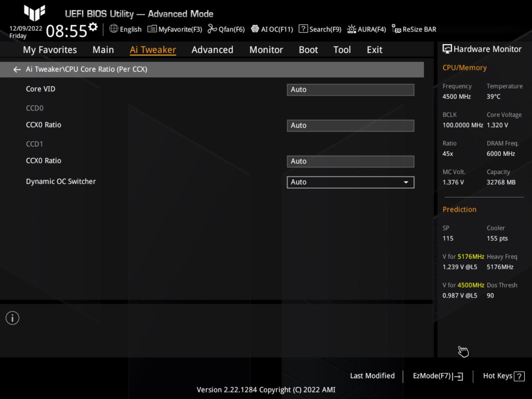Select the CCX0 Ratio label under CCD1
The image size is (532, 399).
[x=43, y=161]
